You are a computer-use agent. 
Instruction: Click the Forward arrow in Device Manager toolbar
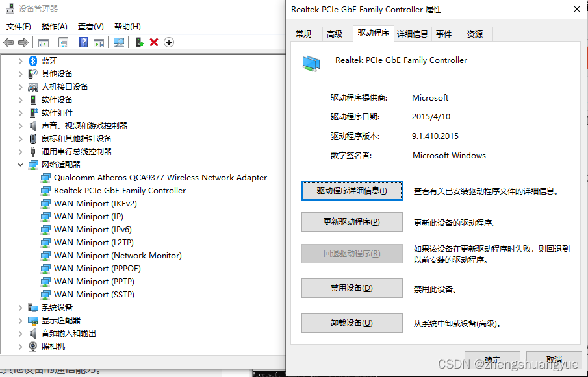coord(23,42)
